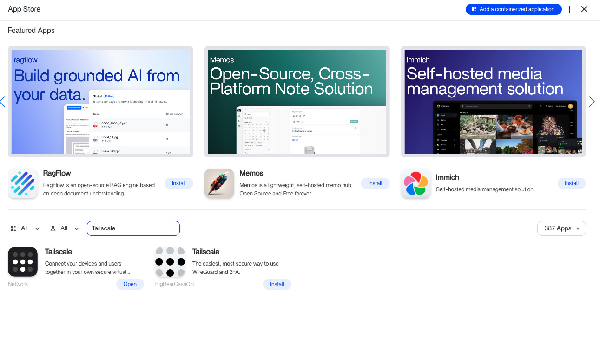Open the installed Tailscale app
The width and height of the screenshot is (600, 364).
click(x=130, y=284)
